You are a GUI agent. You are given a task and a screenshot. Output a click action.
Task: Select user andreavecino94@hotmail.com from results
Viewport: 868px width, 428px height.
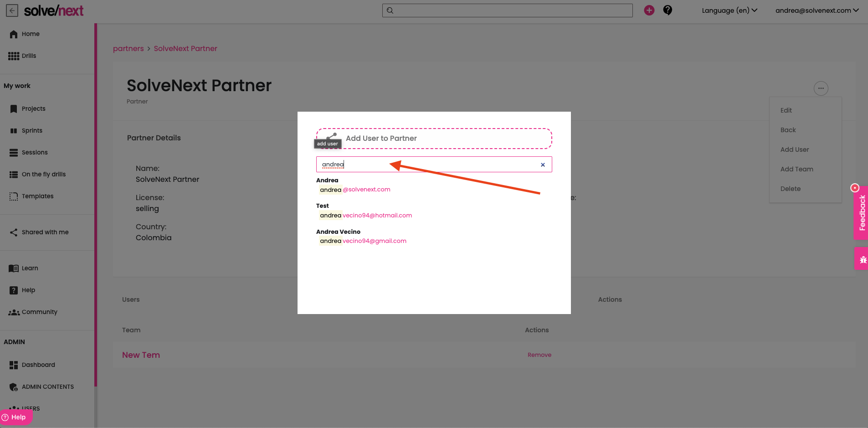[x=365, y=216]
